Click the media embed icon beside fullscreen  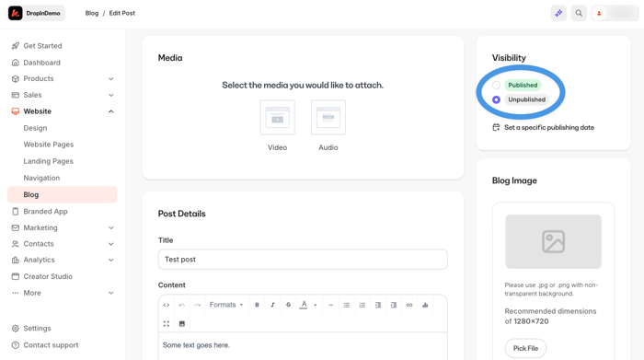click(x=182, y=324)
